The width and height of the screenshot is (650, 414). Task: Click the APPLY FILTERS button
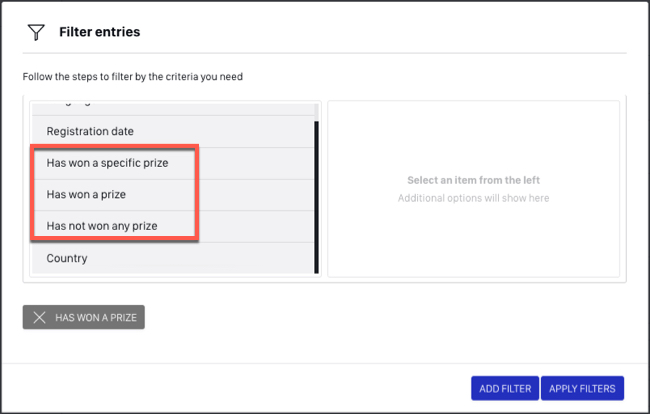pyautogui.click(x=582, y=388)
